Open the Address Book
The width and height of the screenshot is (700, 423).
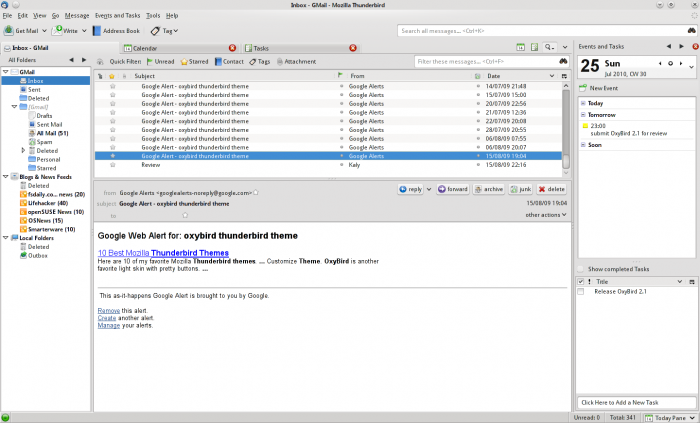pos(116,31)
